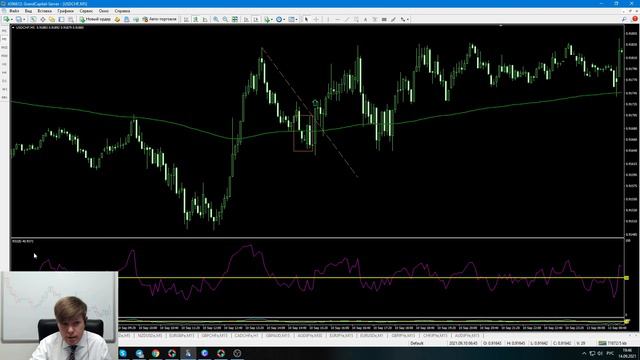Toggle the Data Window icon

coord(42,19)
